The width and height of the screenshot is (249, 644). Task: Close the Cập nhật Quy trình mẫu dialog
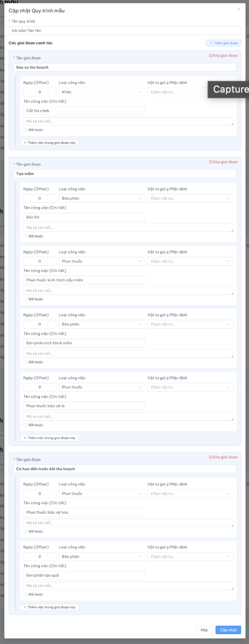(x=239, y=9)
